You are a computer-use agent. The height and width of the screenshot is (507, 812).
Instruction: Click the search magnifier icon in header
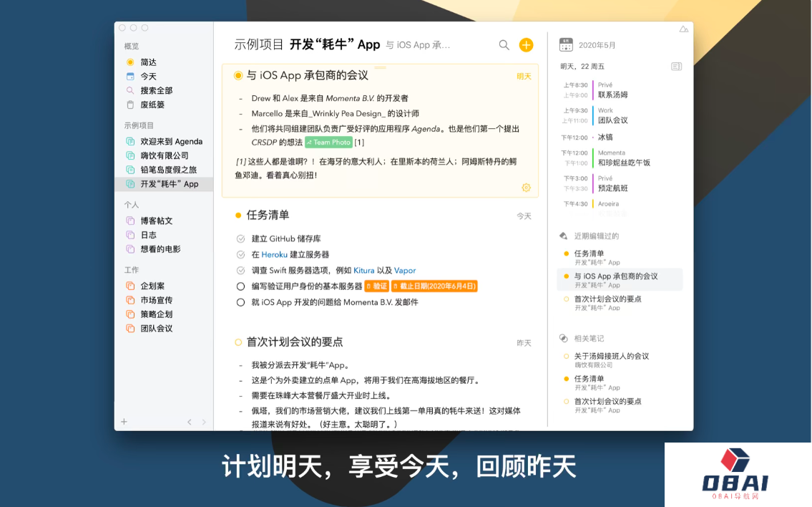(504, 45)
